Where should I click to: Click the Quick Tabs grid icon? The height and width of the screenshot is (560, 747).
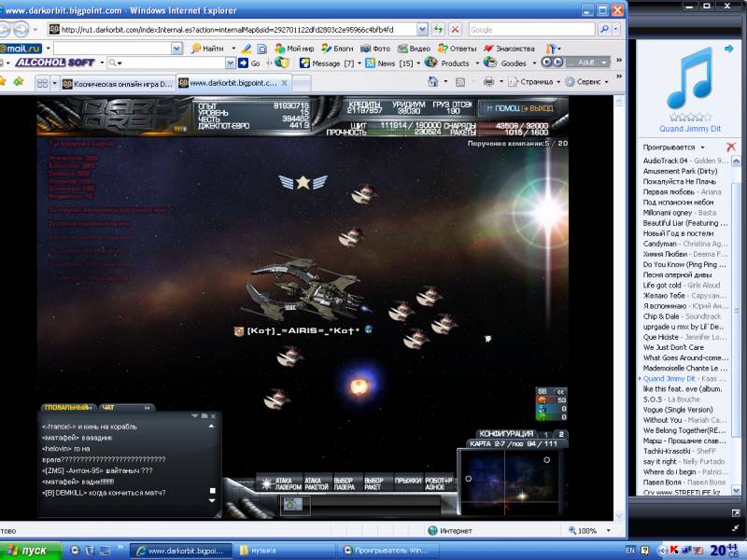point(42,83)
